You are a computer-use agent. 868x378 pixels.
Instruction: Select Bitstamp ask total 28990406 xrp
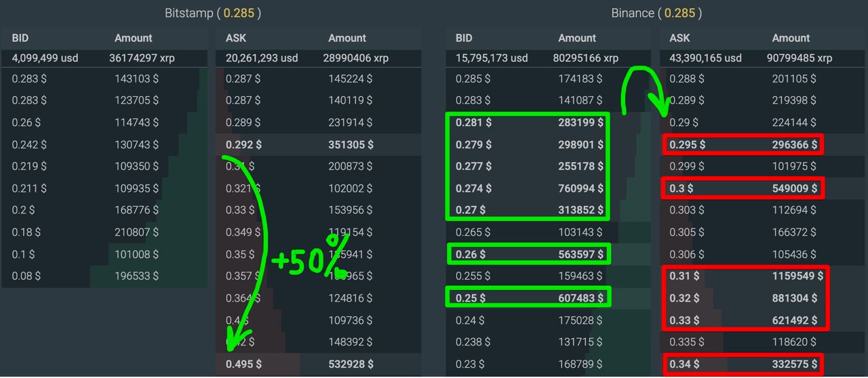pos(356,58)
